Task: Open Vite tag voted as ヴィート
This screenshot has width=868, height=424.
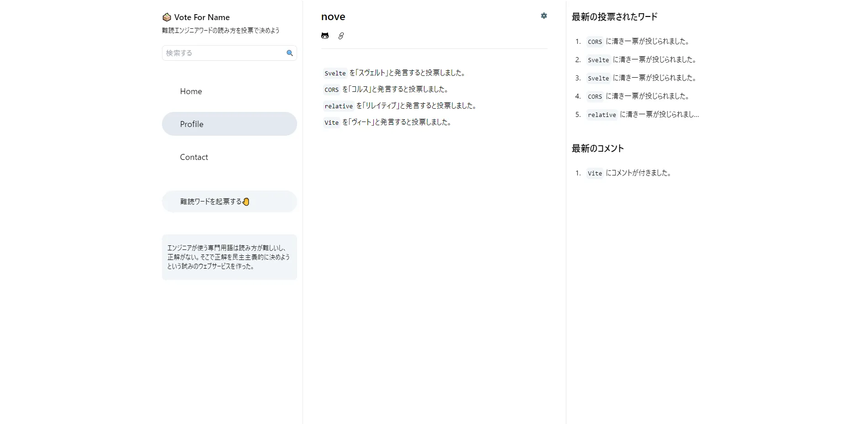Action: pyautogui.click(x=331, y=122)
